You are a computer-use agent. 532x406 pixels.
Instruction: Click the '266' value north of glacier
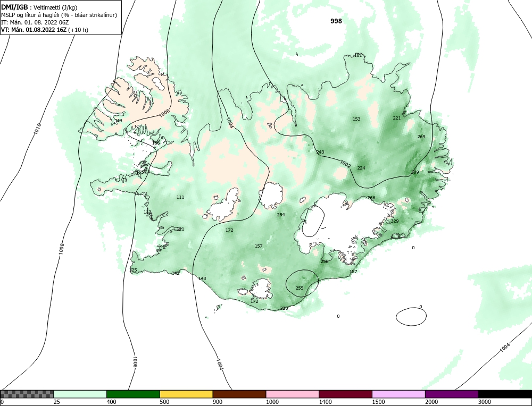pos(371,198)
